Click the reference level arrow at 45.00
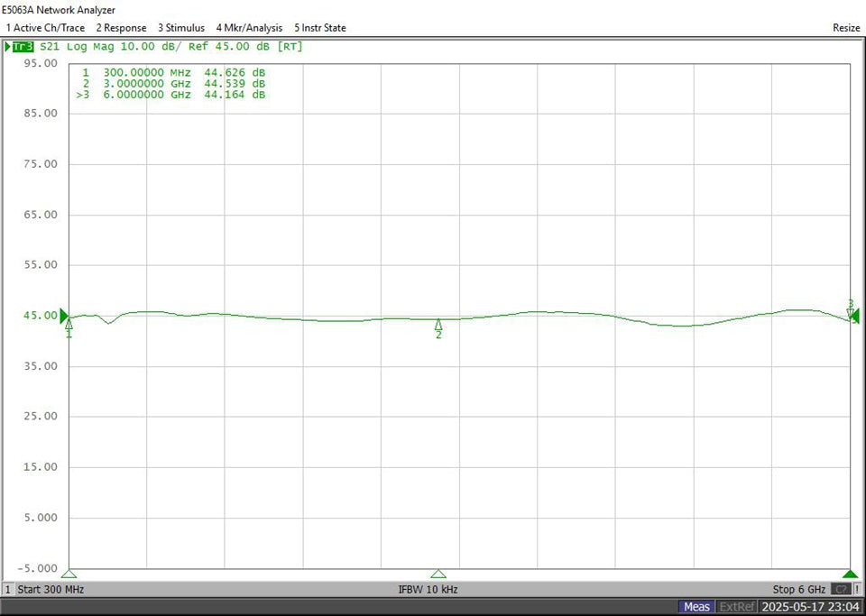866x616 pixels. point(64,316)
